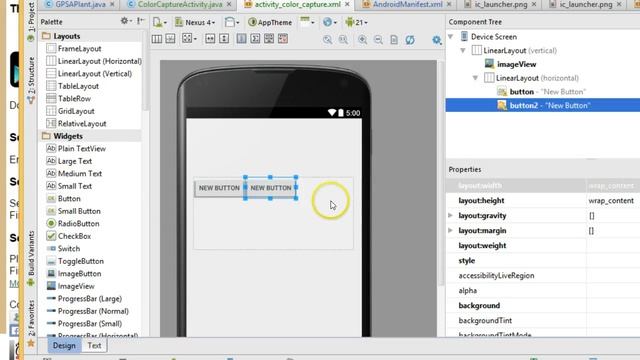Convert orientation to horizontal icon

157,39
